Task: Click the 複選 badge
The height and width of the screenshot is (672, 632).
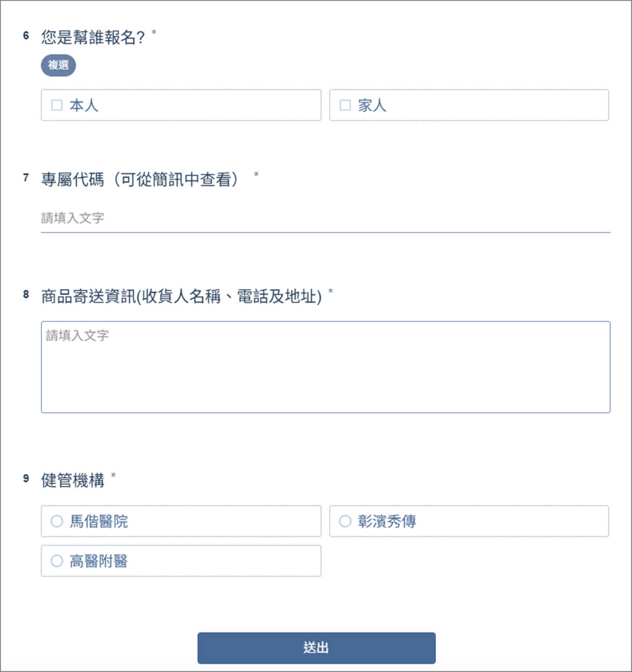Action: [58, 65]
